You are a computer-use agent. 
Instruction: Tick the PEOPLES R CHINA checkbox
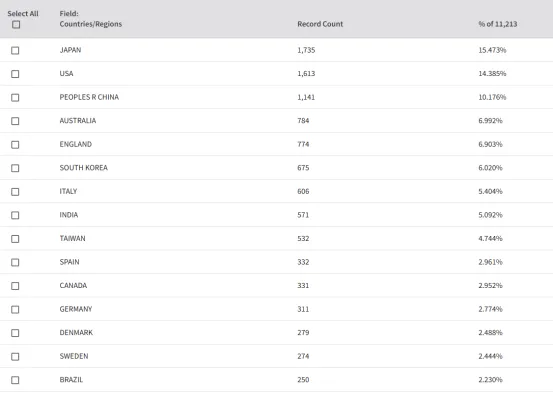pyautogui.click(x=15, y=97)
